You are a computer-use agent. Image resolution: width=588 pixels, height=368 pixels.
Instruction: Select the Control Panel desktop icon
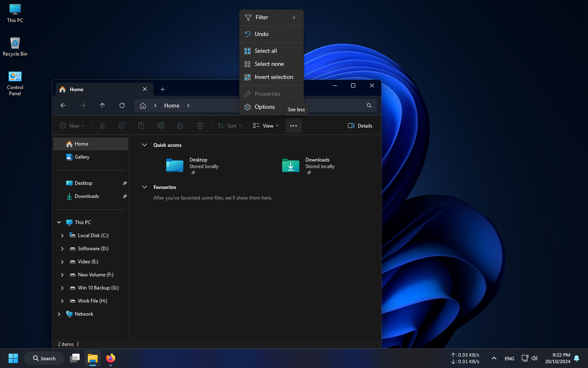[x=15, y=83]
